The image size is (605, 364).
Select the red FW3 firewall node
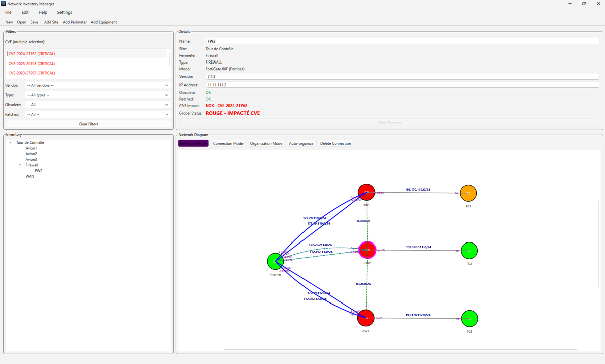[366, 318]
